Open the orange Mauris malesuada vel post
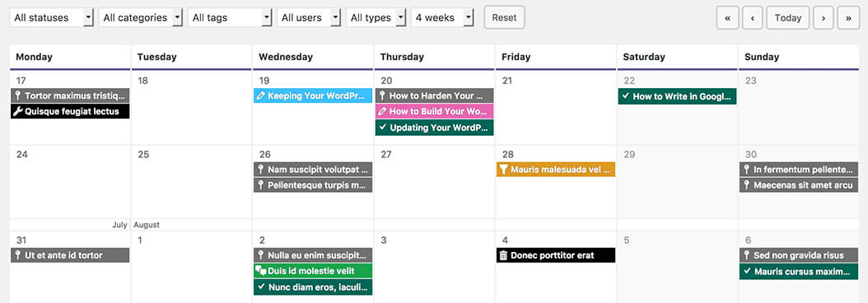The image size is (868, 303). point(556,170)
